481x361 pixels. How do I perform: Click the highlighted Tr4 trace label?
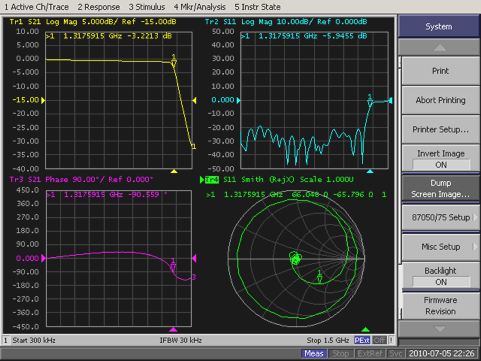coord(212,180)
